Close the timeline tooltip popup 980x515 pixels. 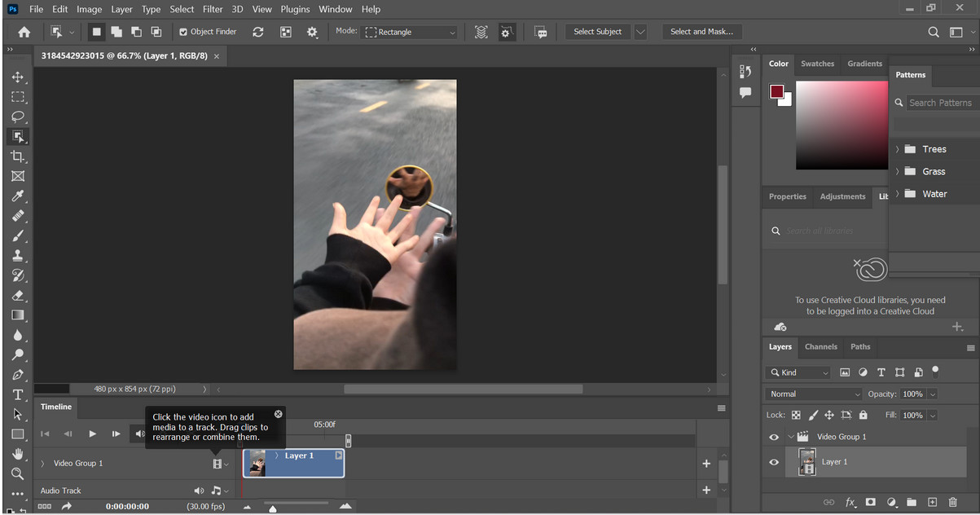pos(279,414)
